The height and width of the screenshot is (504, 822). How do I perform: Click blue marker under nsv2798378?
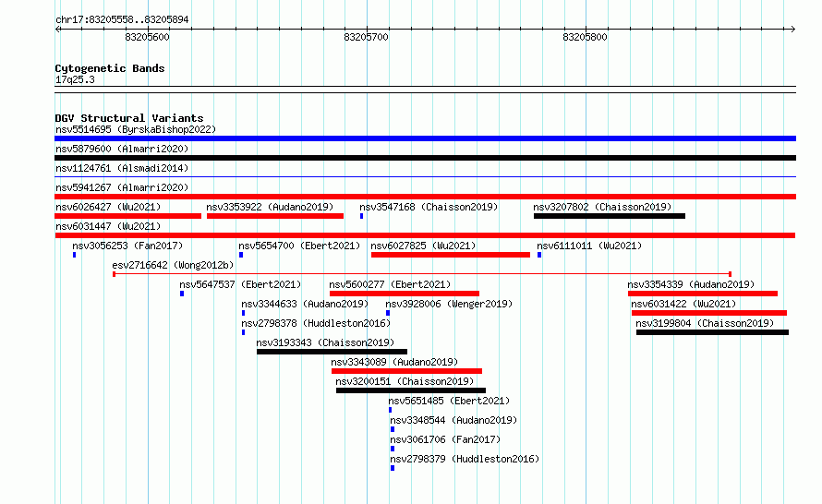tap(243, 332)
